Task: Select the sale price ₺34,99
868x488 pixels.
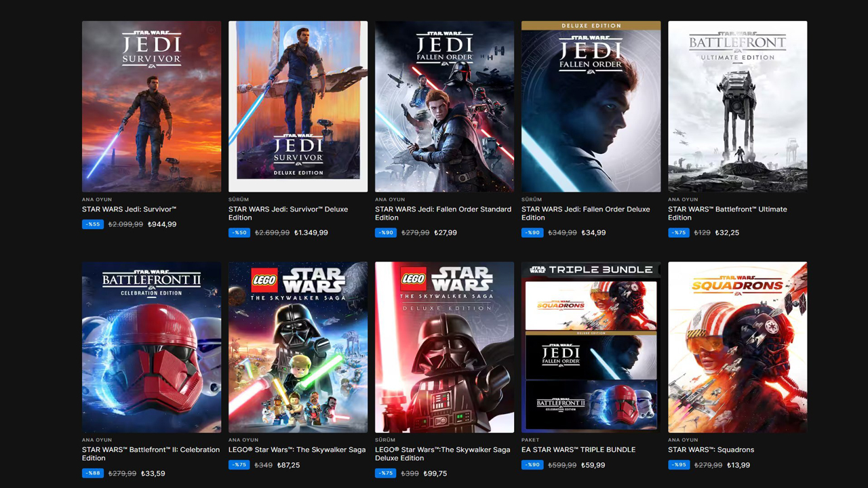Action: [x=593, y=232]
